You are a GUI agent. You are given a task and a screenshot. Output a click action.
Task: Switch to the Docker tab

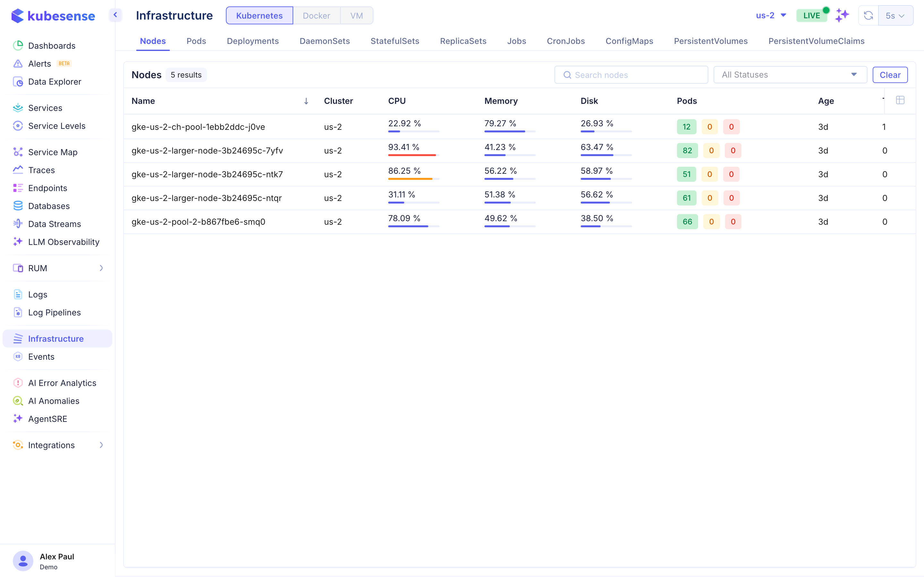tap(316, 15)
